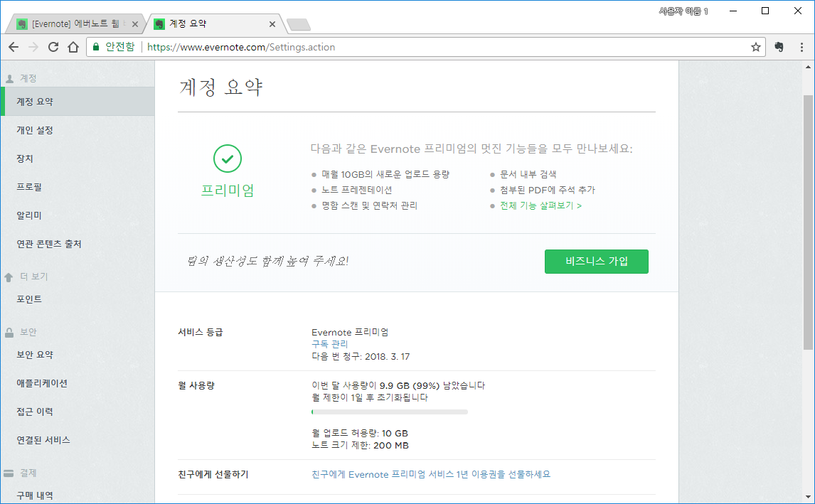Screen dimensions: 815x504
Task: Switch to the [Evernote] 에버노트 웹 tab
Action: tap(75, 24)
